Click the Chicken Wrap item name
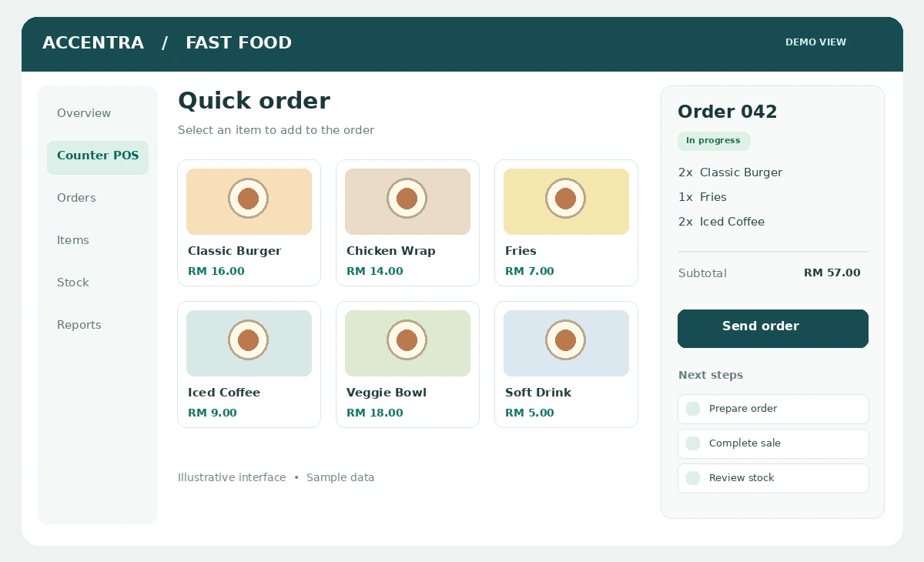 tap(391, 251)
